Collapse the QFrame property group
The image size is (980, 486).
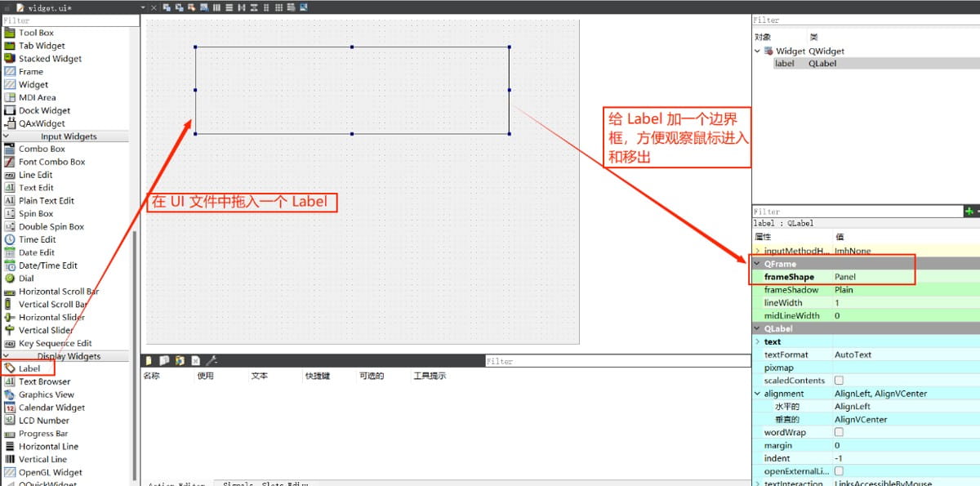click(x=757, y=264)
